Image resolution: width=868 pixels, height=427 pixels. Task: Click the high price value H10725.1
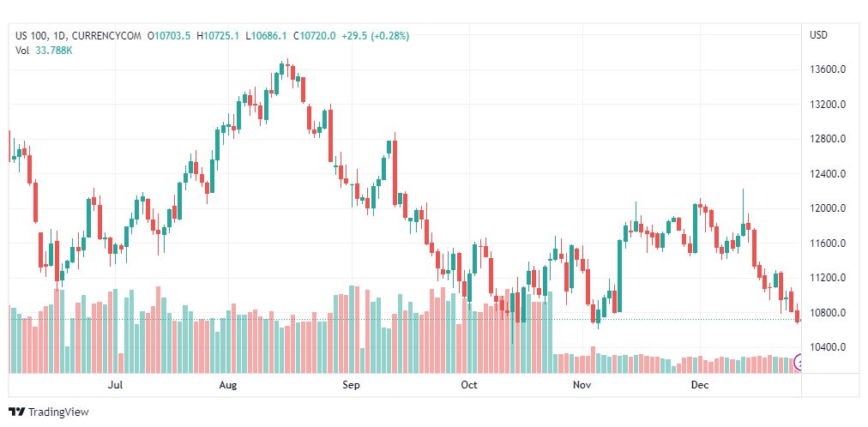218,36
